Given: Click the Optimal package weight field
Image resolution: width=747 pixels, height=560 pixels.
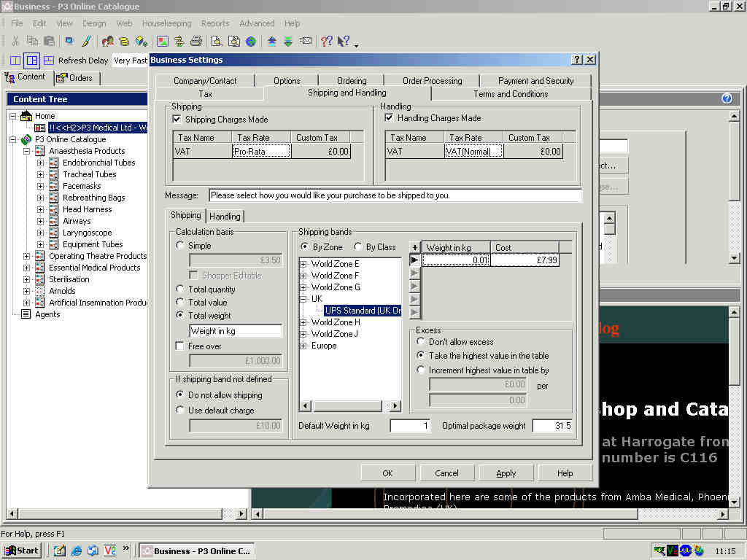Looking at the screenshot, I should point(552,426).
